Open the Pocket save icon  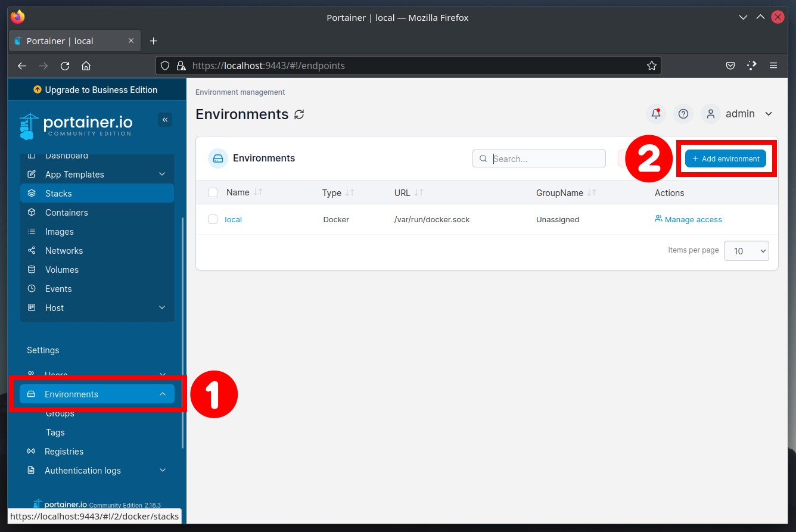[730, 66]
